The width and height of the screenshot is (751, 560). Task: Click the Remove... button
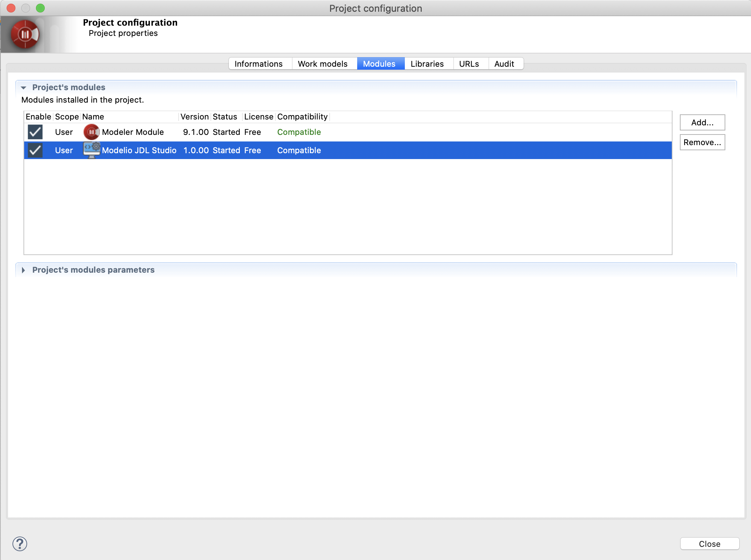click(x=702, y=142)
